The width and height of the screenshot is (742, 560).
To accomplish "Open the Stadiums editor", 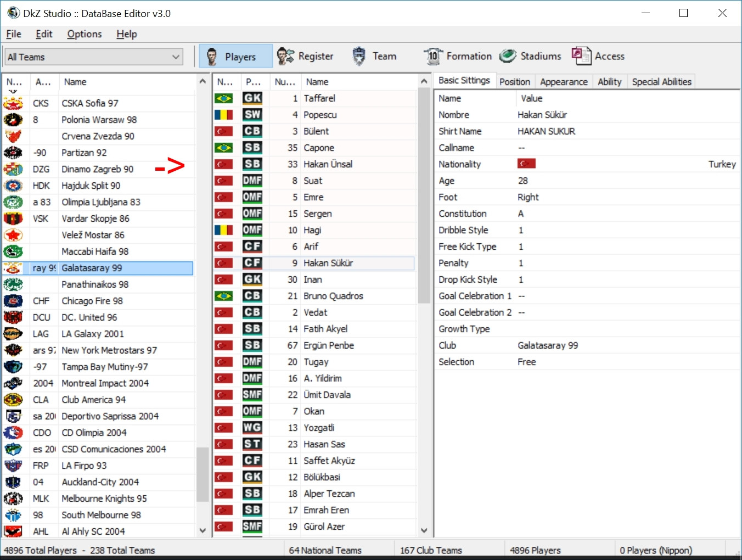I will click(531, 56).
